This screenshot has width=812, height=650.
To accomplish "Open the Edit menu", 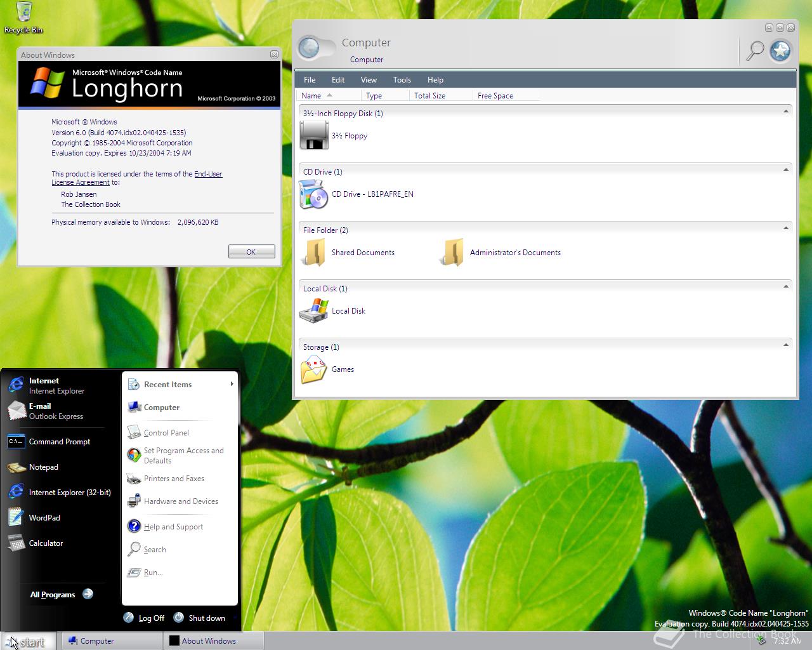I will pos(338,79).
